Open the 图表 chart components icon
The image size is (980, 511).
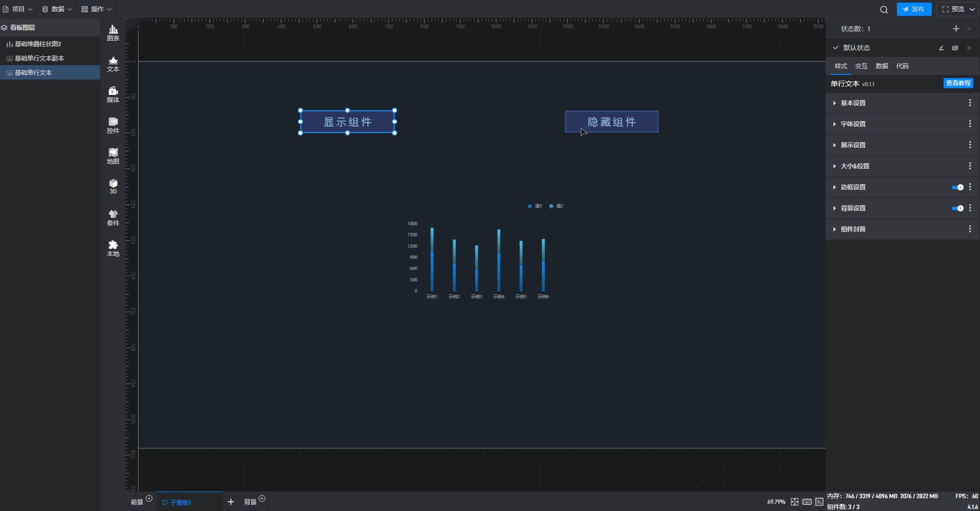click(x=113, y=33)
